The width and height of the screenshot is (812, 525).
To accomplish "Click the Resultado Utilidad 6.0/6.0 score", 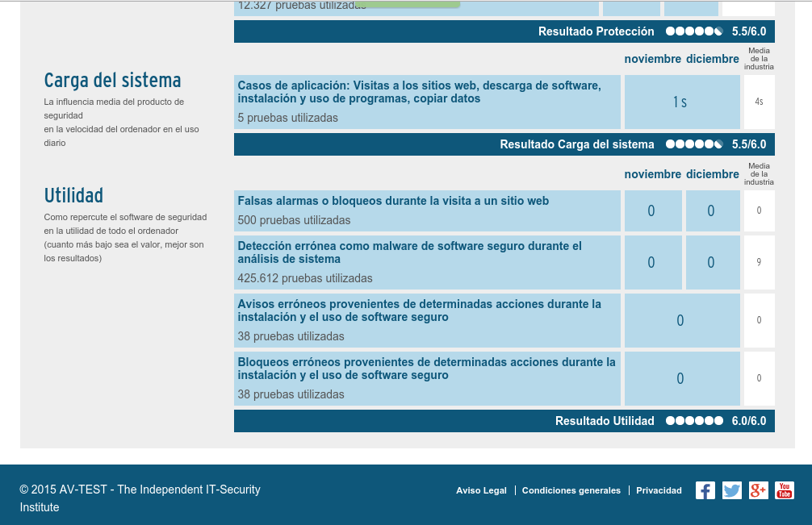I will 749,421.
